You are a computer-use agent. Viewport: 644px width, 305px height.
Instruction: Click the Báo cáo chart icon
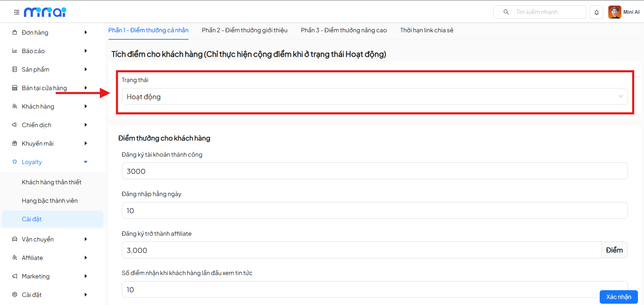tap(15, 51)
